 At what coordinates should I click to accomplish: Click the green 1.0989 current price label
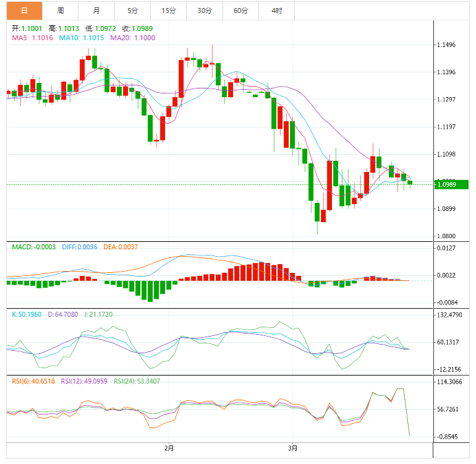tap(451, 184)
